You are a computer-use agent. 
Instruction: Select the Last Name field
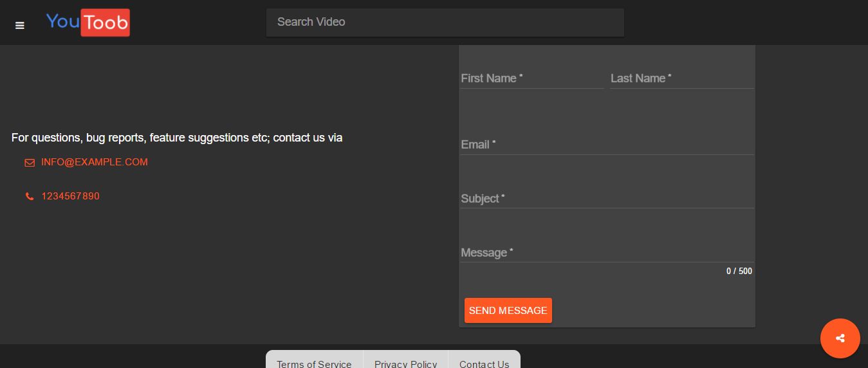tap(681, 78)
